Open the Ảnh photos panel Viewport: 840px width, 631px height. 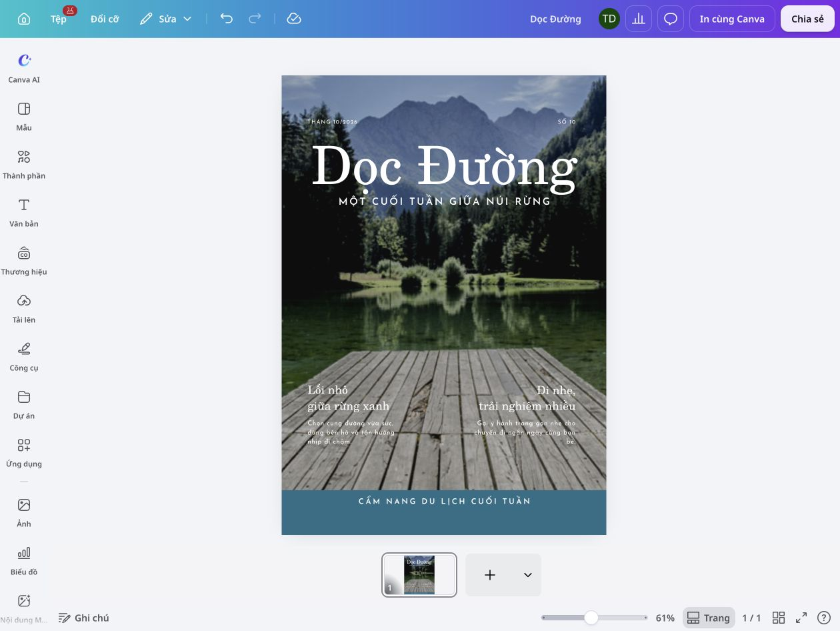(24, 513)
